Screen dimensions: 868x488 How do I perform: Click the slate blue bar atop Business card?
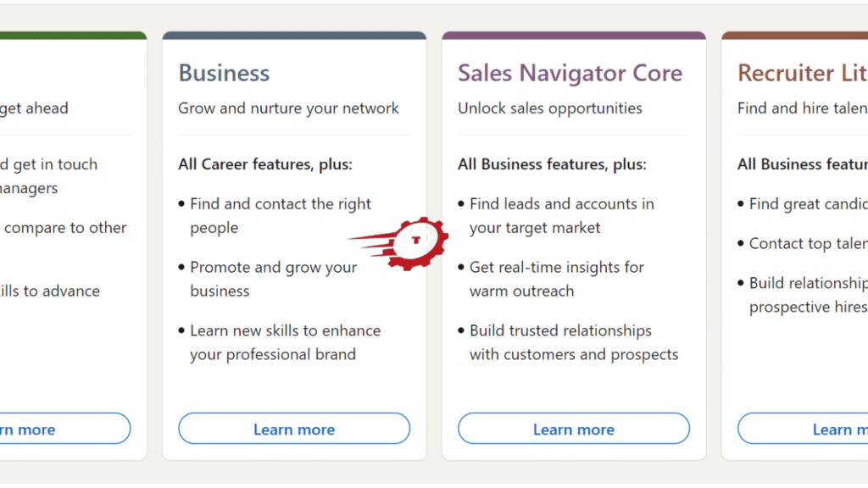click(x=294, y=36)
